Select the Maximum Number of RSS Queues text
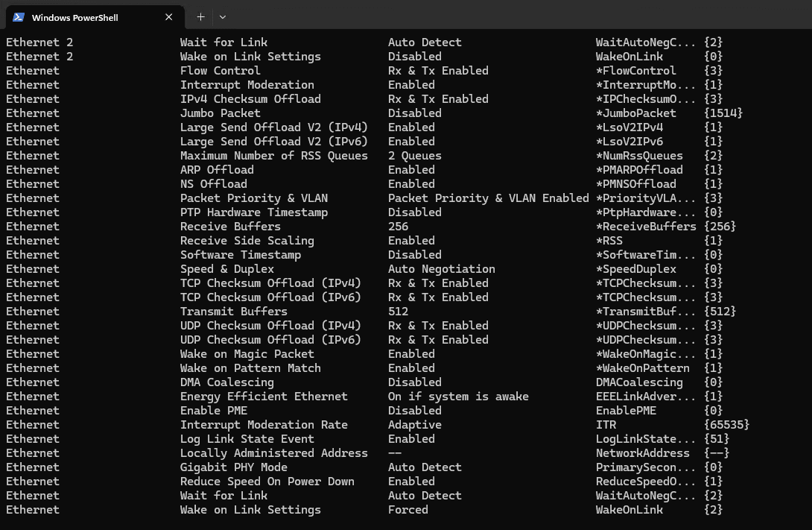The height and width of the screenshot is (530, 812). [273, 156]
